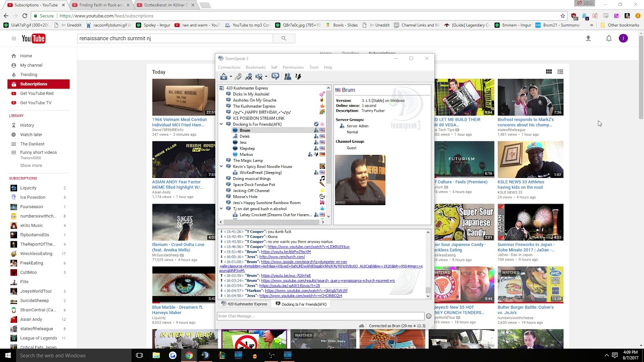Viewport: 644px width, 362px height.
Task: Open YouTube hamburger guide menu
Action: click(14, 39)
